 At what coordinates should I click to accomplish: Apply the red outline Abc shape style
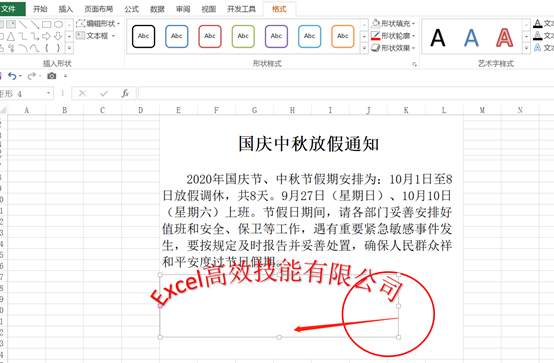pyautogui.click(x=210, y=36)
